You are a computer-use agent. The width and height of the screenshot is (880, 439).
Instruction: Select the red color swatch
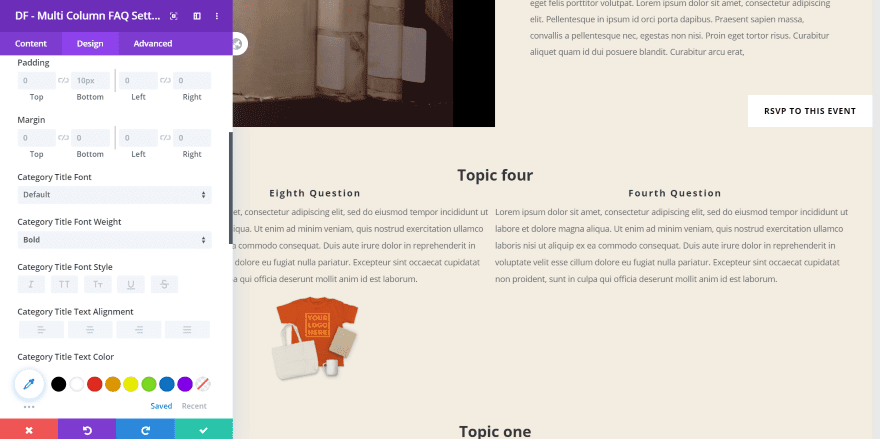(94, 384)
